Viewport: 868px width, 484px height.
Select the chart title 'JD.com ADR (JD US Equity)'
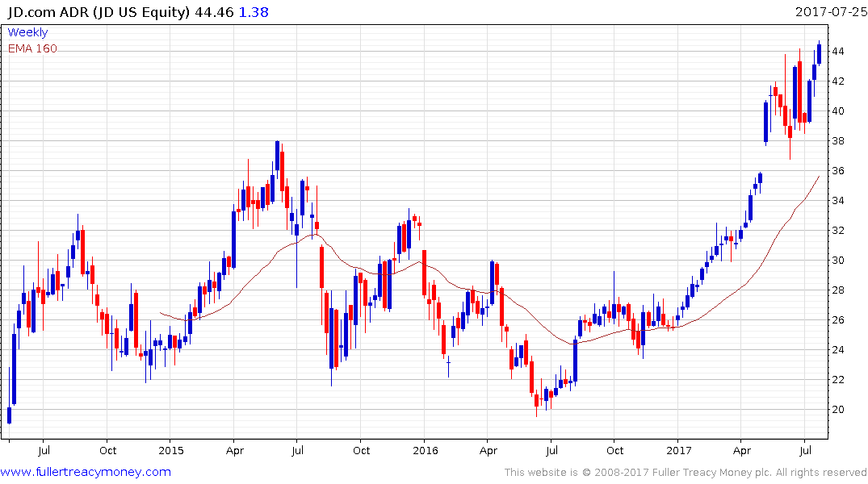[99, 12]
